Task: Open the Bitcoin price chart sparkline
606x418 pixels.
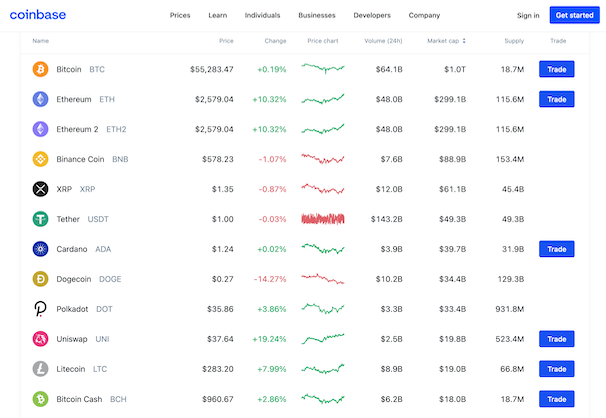Action: coord(323,68)
